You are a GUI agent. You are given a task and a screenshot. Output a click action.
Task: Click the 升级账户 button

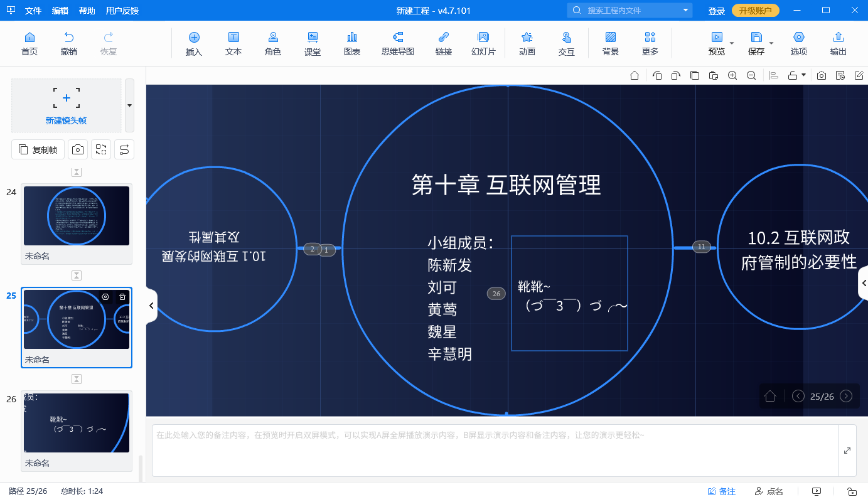(x=756, y=11)
